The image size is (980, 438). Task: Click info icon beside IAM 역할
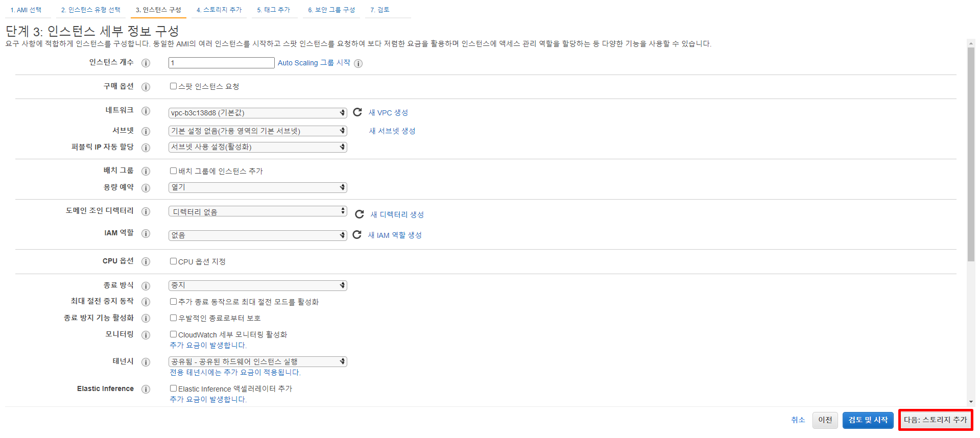[146, 234]
